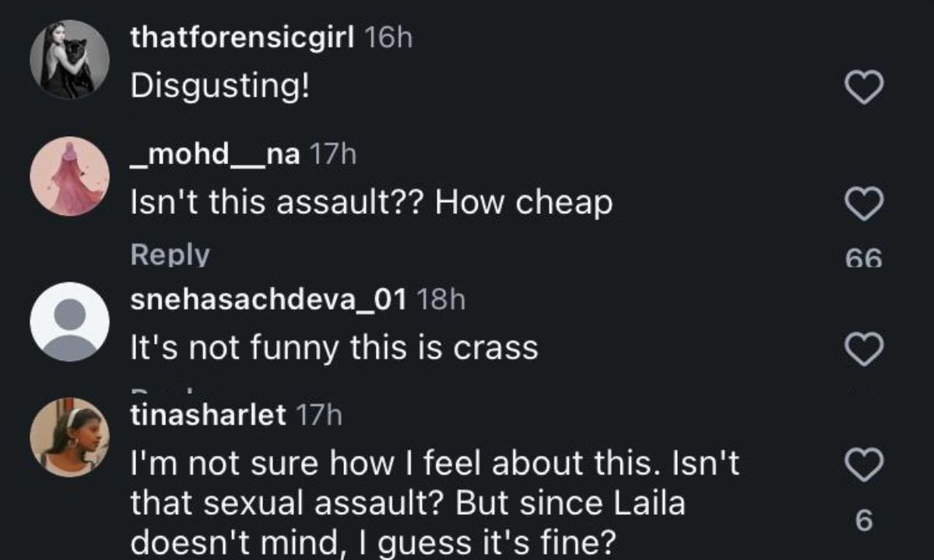Reply to _mohd__na's comment
Screen dimensions: 934x560
170,255
